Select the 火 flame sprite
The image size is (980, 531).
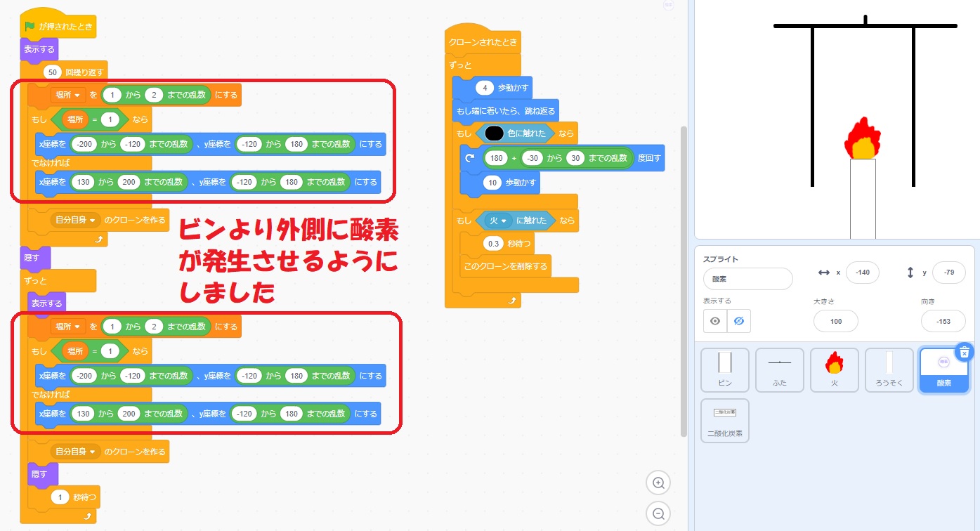pos(835,369)
